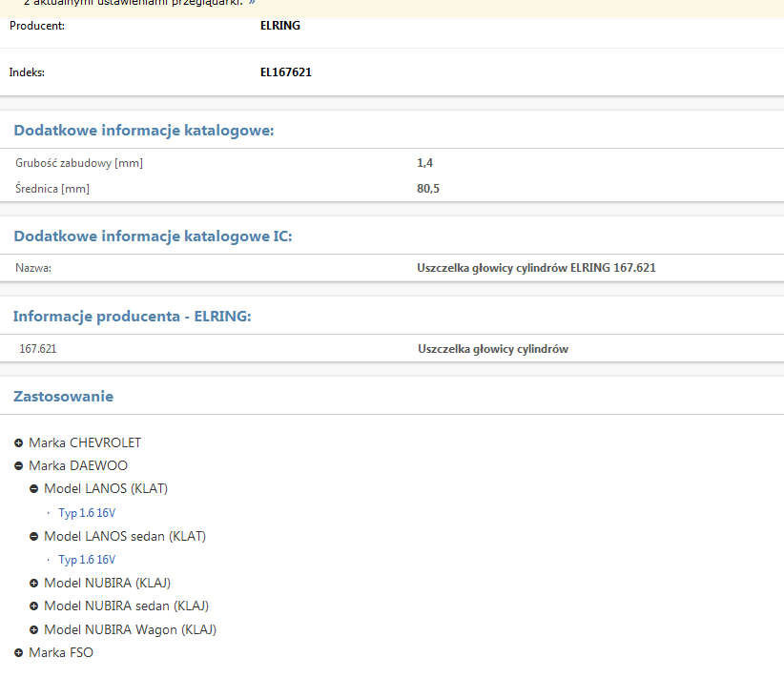Select Model NUBIRA sedan (KLAJ) label
The height and width of the screenshot is (678, 784).
coord(127,606)
